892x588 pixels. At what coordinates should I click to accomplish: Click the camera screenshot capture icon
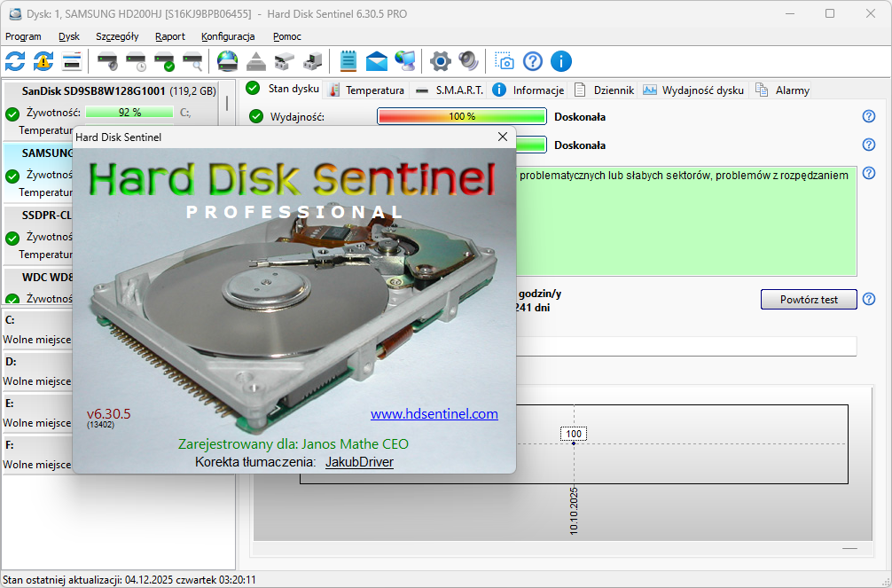click(x=504, y=61)
